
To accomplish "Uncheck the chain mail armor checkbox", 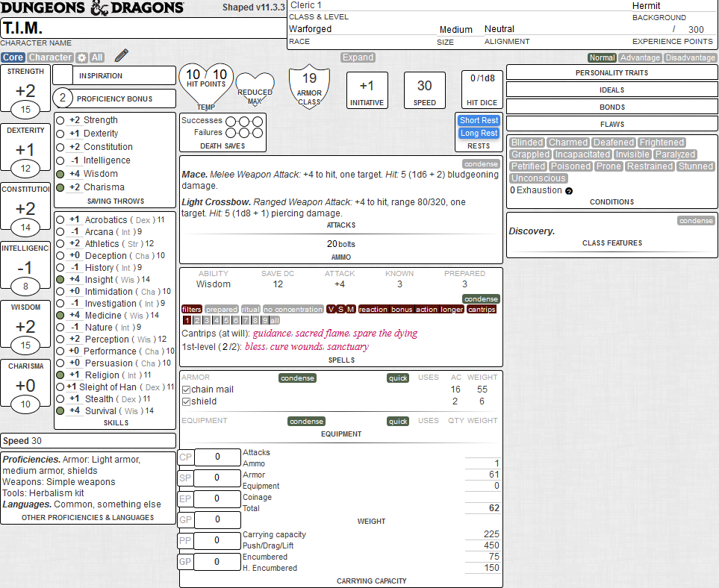I will 186,390.
